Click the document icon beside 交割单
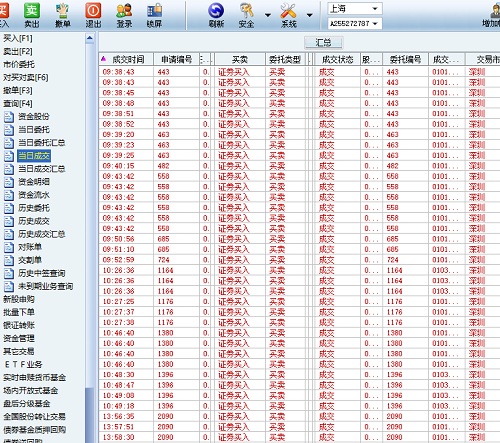The width and height of the screenshot is (500, 443). click(x=9, y=260)
